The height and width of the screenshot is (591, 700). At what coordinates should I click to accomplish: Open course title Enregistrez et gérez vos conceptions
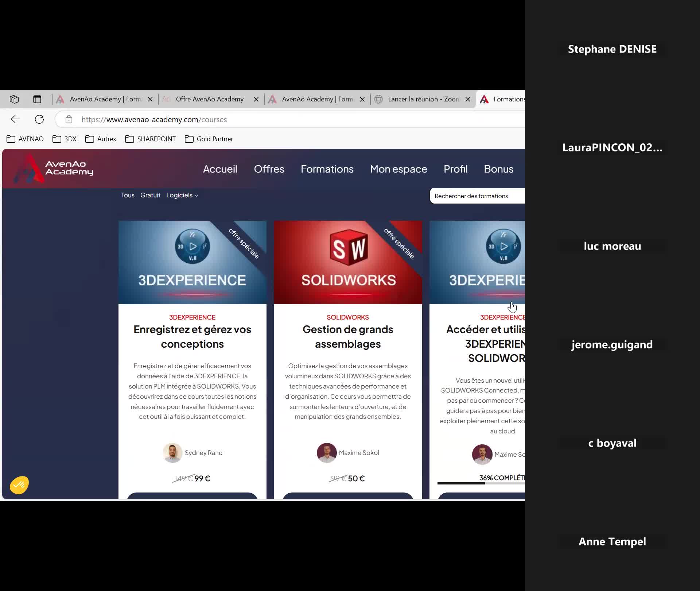(192, 337)
